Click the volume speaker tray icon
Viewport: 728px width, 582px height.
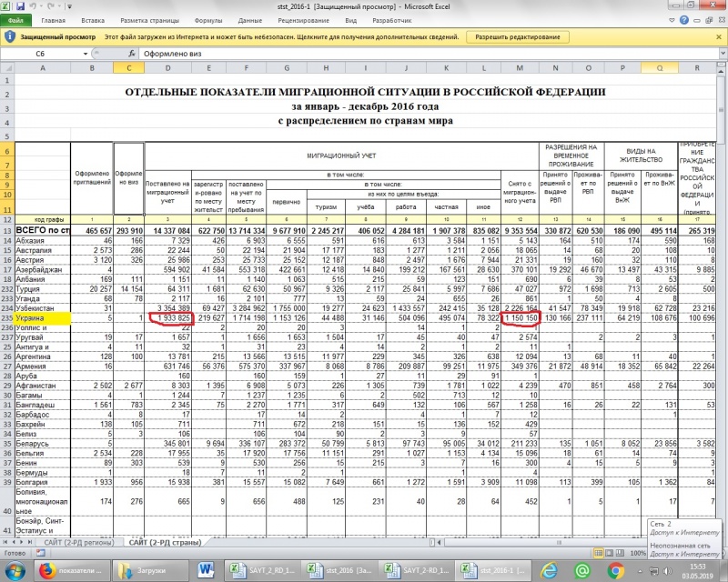point(668,571)
